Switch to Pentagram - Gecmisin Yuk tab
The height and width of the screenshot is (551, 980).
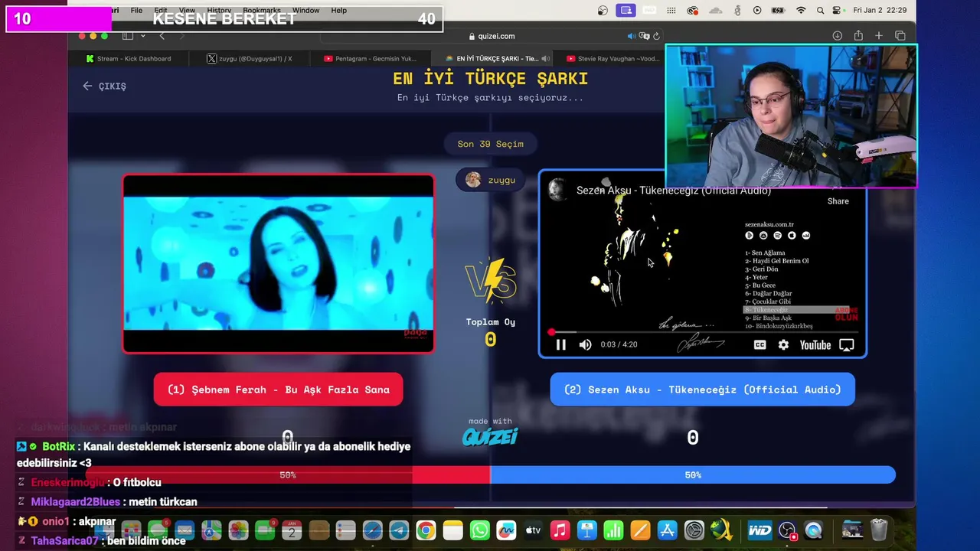coord(370,58)
